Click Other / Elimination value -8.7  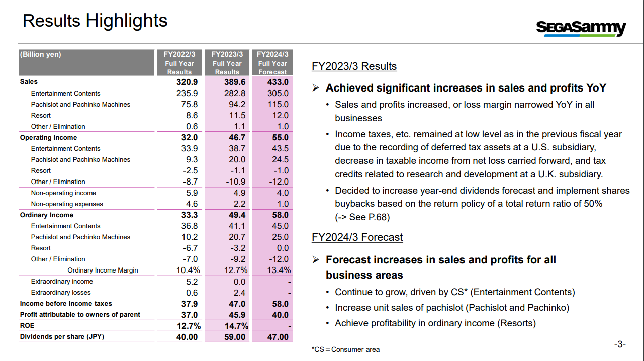[191, 182]
